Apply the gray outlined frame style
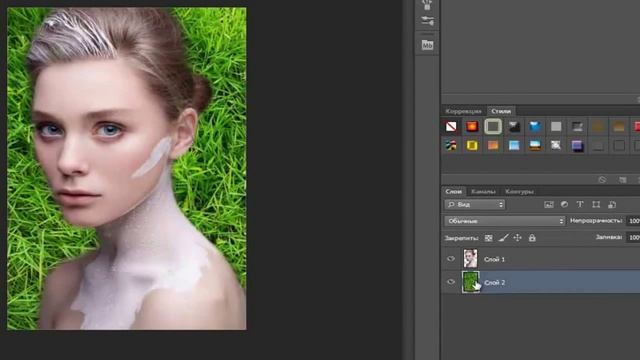Image resolution: width=640 pixels, height=360 pixels. coord(493,127)
